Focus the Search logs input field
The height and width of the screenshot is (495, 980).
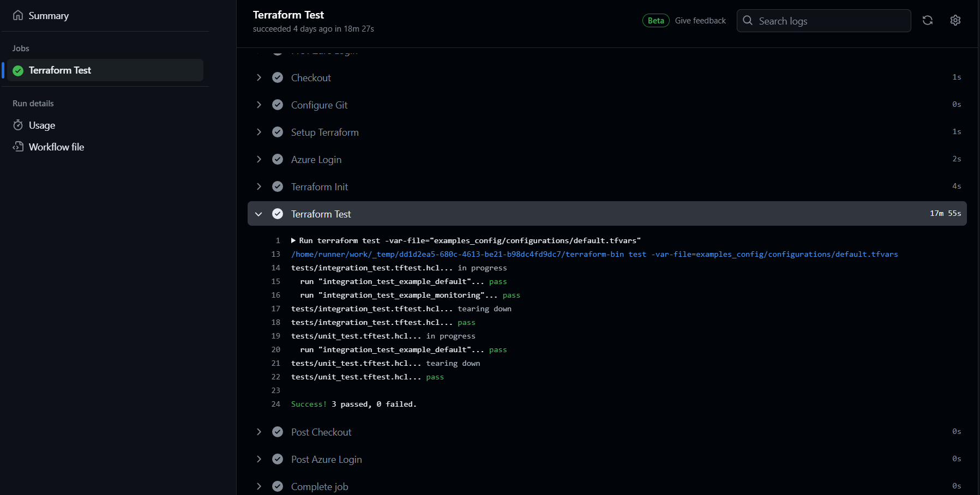tap(823, 21)
